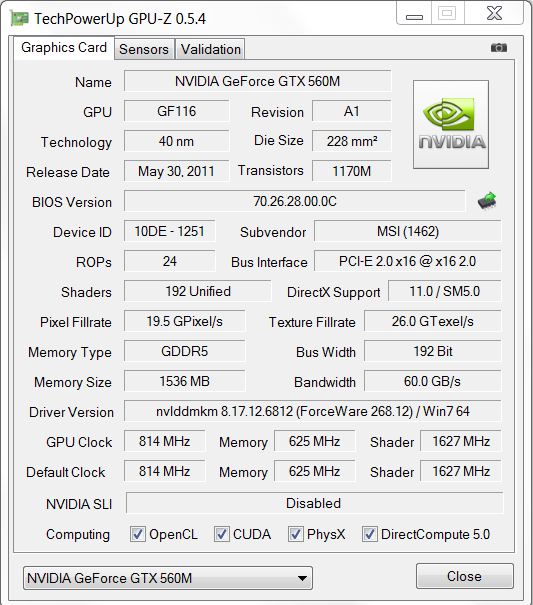Toggle the DirectCompute 5.0 checkbox
This screenshot has width=533, height=605.
tap(369, 534)
